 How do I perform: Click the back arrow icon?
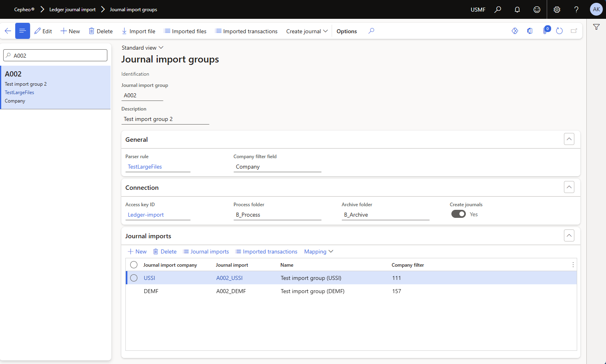(x=8, y=31)
